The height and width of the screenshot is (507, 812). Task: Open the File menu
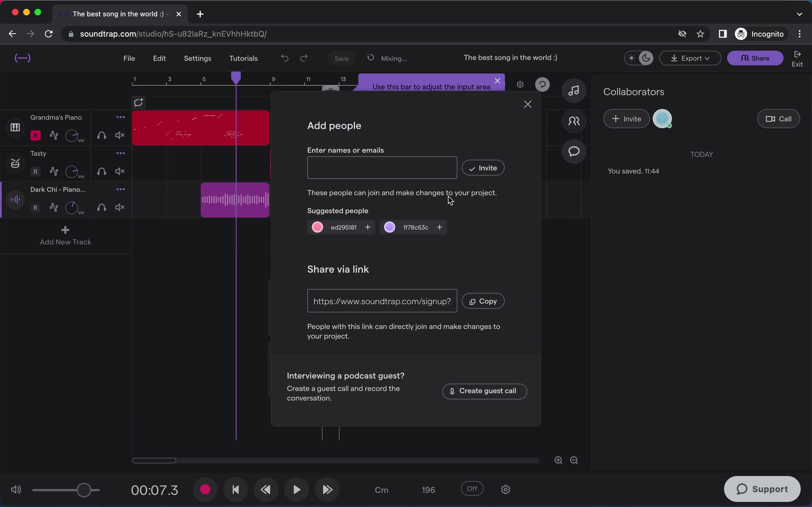tap(129, 58)
